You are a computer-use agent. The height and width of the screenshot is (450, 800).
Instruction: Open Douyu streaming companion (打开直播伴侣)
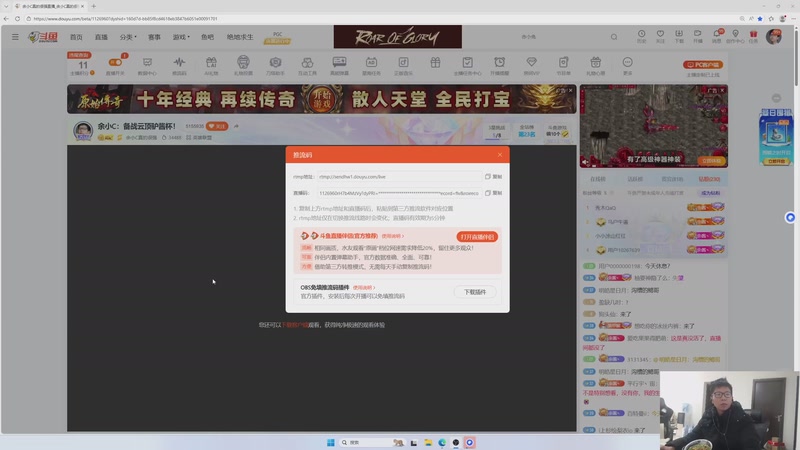477,237
